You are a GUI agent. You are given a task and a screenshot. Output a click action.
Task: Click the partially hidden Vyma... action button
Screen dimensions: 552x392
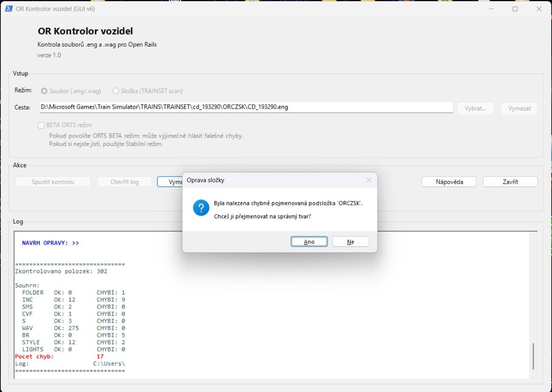(170, 182)
